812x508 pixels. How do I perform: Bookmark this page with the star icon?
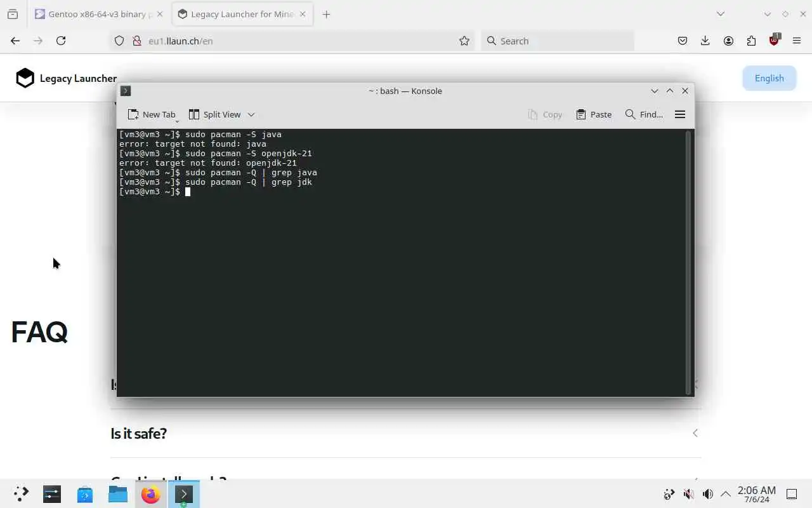pos(464,41)
